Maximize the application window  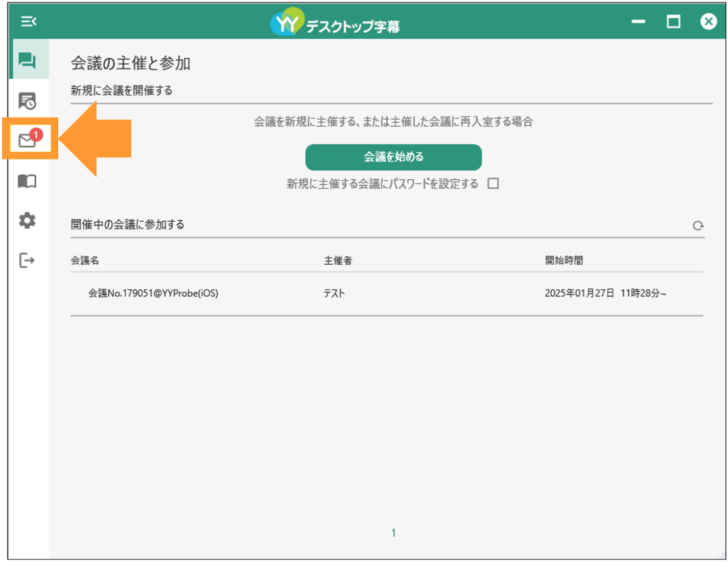click(673, 21)
